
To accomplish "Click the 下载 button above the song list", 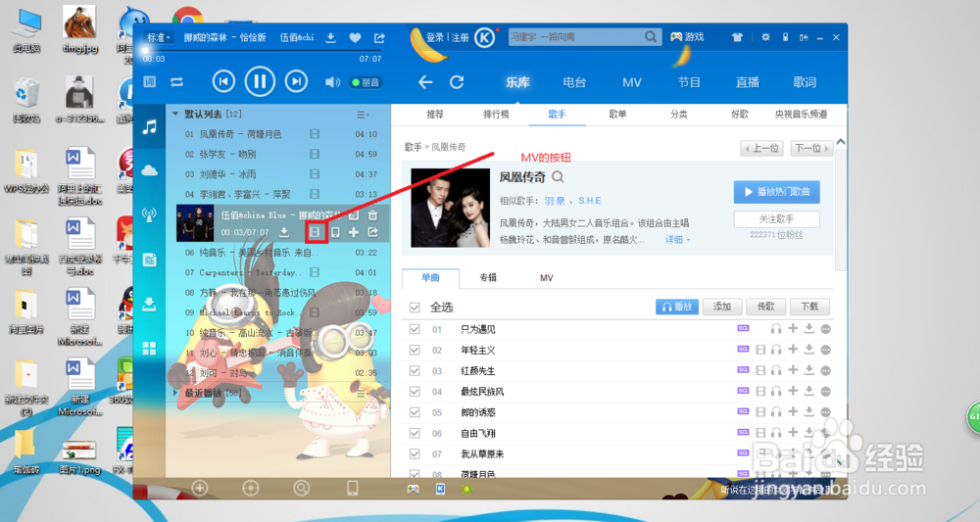I will tap(810, 307).
